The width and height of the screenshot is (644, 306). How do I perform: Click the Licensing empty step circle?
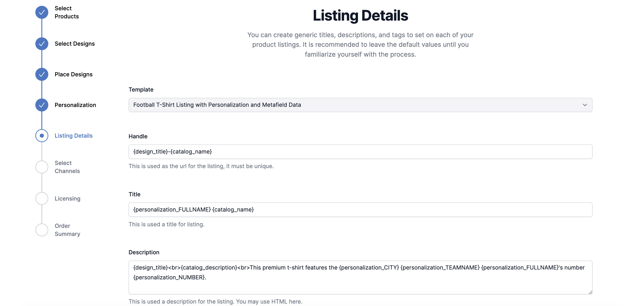point(42,198)
